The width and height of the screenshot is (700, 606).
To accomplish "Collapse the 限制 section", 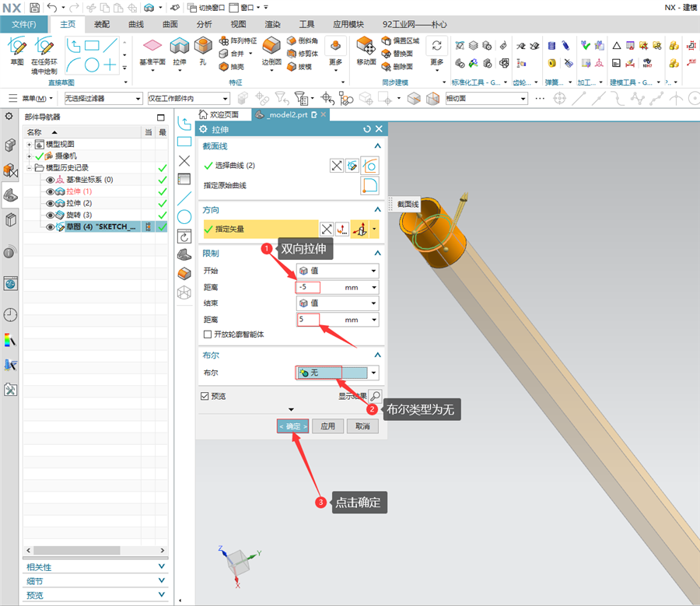I will 377,253.
